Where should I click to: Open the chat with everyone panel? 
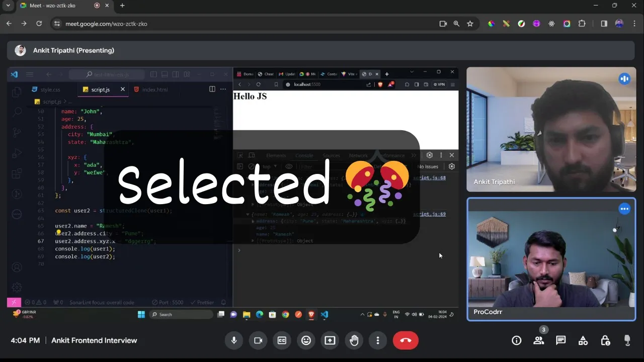tap(561, 340)
